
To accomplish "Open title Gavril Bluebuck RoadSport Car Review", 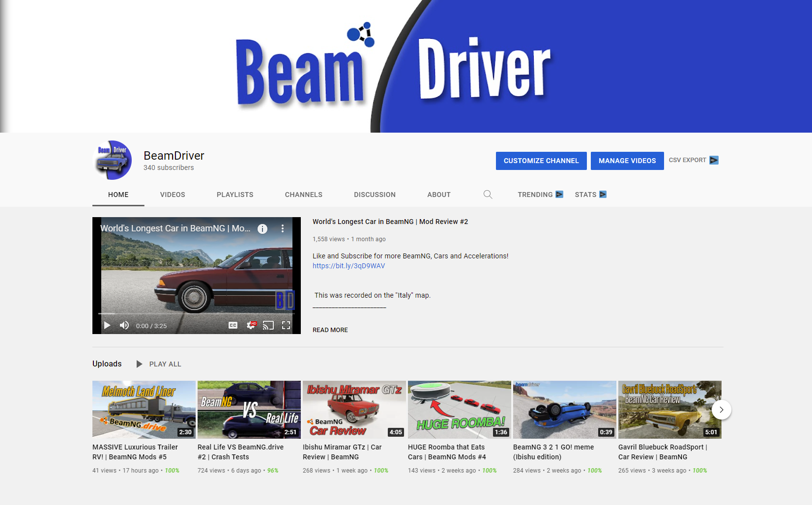I will (663, 452).
